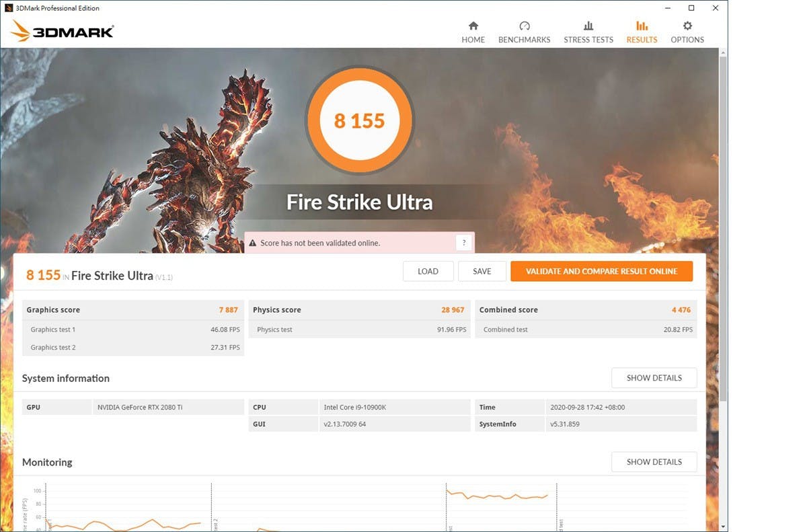Click the large Fire Strike Ultra title
This screenshot has width=807, height=532.
point(359,202)
